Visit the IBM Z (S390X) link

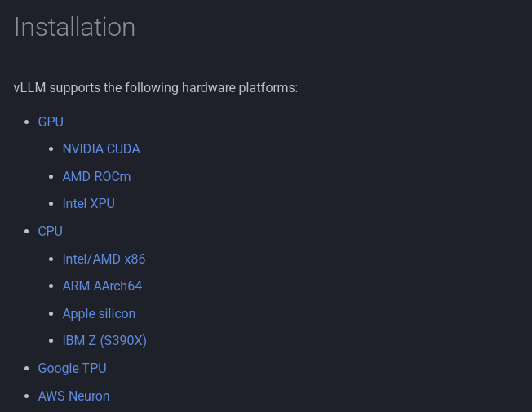104,340
